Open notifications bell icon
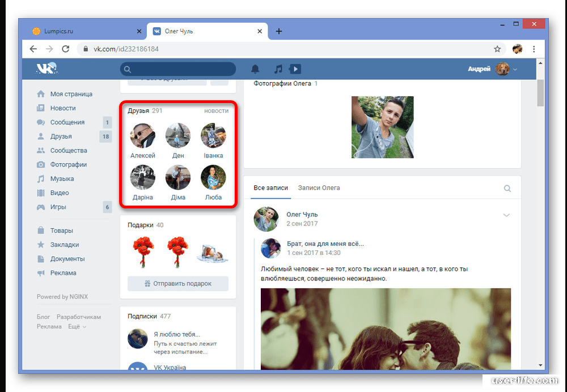The image size is (567, 392). click(x=255, y=69)
